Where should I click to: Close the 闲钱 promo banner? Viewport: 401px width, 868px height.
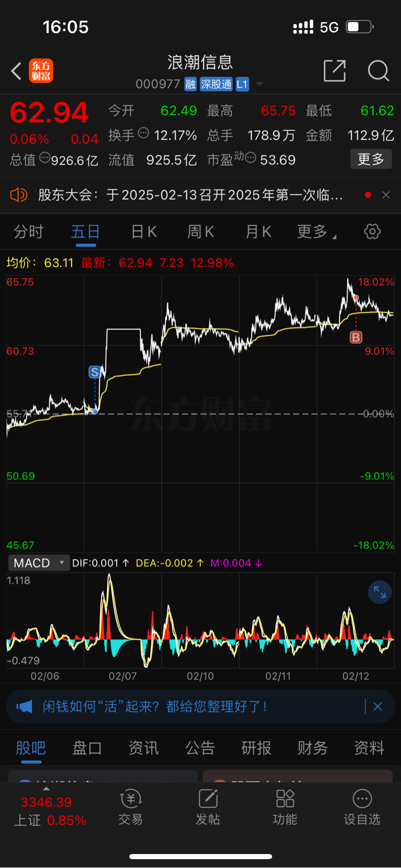[378, 707]
